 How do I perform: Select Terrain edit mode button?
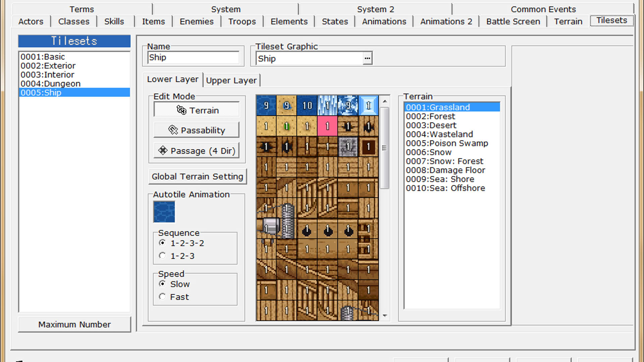[197, 110]
